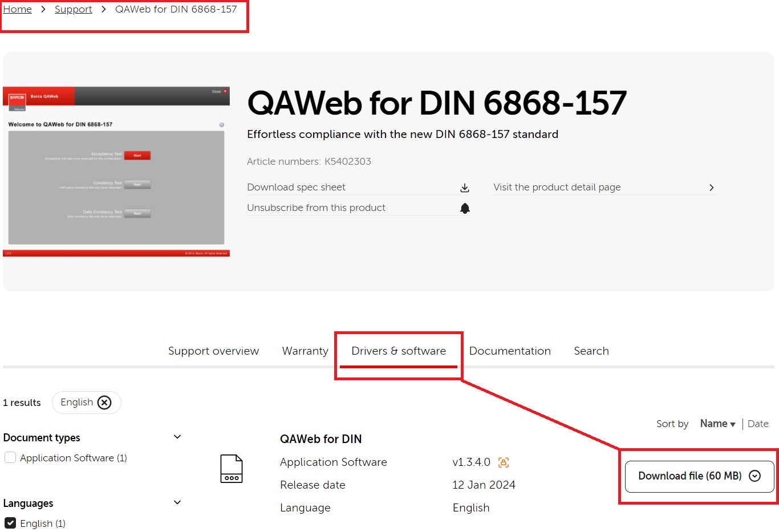Open the Search tab

[591, 351]
